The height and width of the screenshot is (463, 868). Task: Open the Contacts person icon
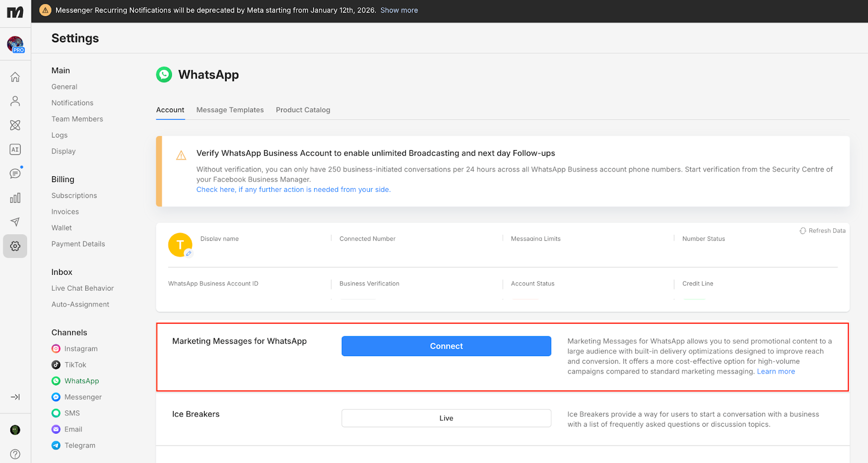click(15, 101)
